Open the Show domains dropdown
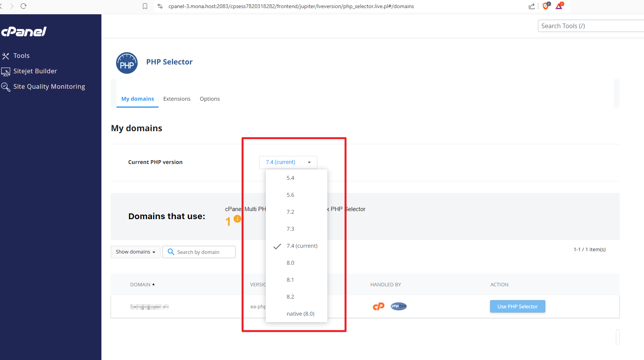Screen dimensions: 644x360 (x=135, y=252)
